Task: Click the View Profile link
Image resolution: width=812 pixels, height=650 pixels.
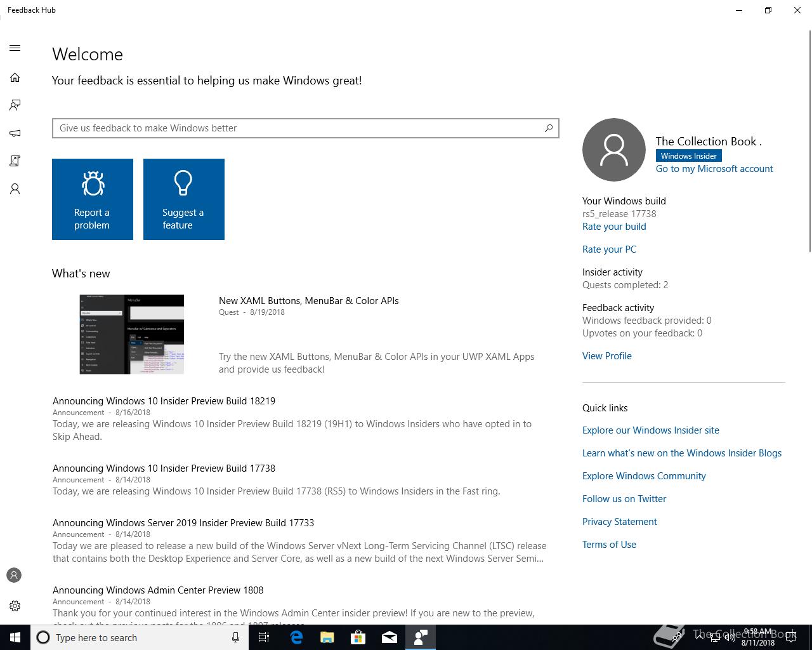Action: click(x=607, y=356)
